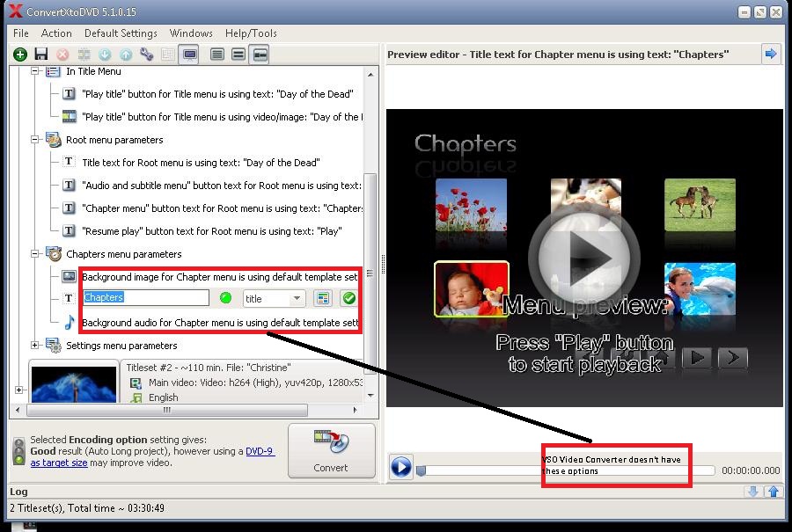The image size is (792, 532).
Task: Click the blue Move up arrow icon
Action: [126, 54]
